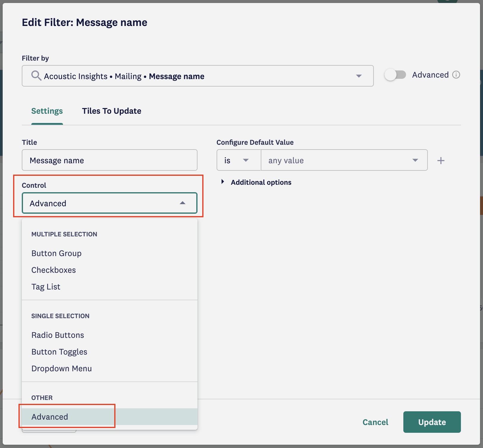Click the plus icon to add another default value

click(x=441, y=160)
